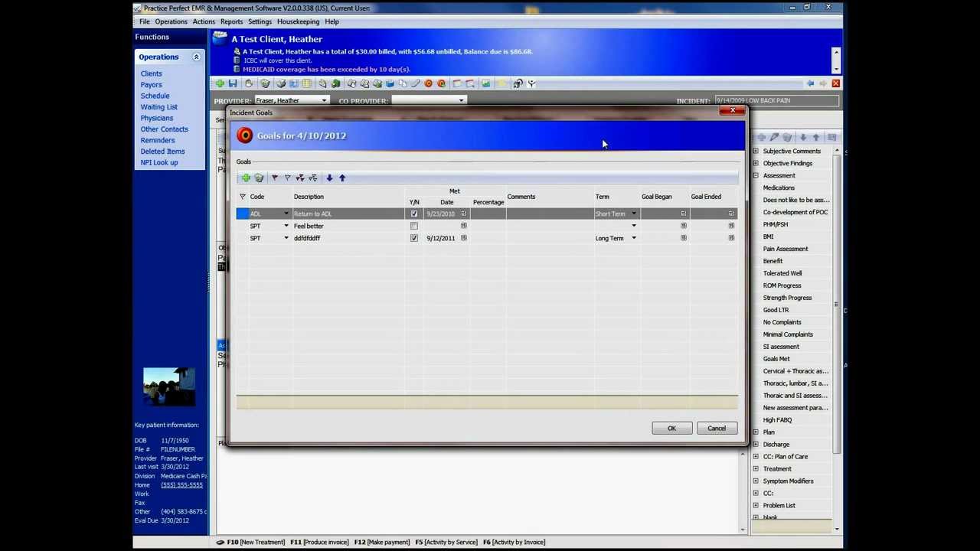Open the empty Term dropdown for Feel better
The image size is (980, 551).
(x=633, y=226)
